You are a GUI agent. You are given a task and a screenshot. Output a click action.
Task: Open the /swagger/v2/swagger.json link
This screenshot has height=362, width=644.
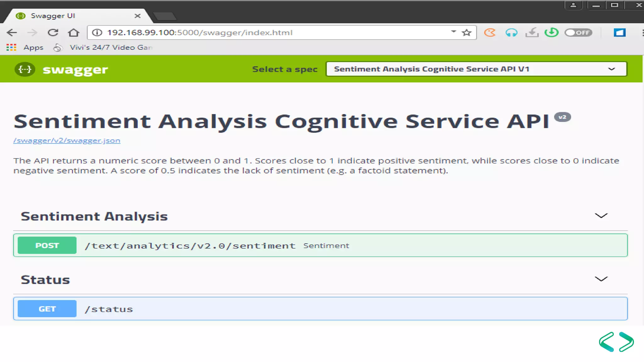(x=67, y=140)
